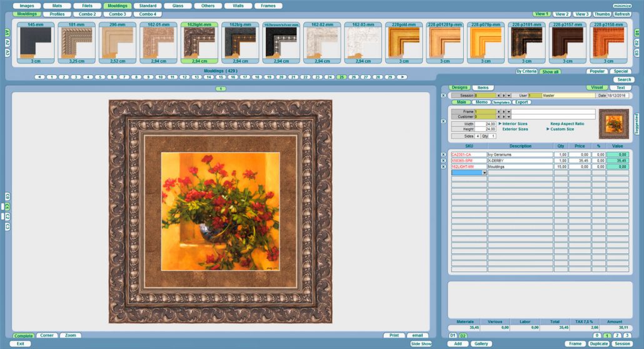
Task: Open the Profiles sub-tab
Action: coord(57,14)
